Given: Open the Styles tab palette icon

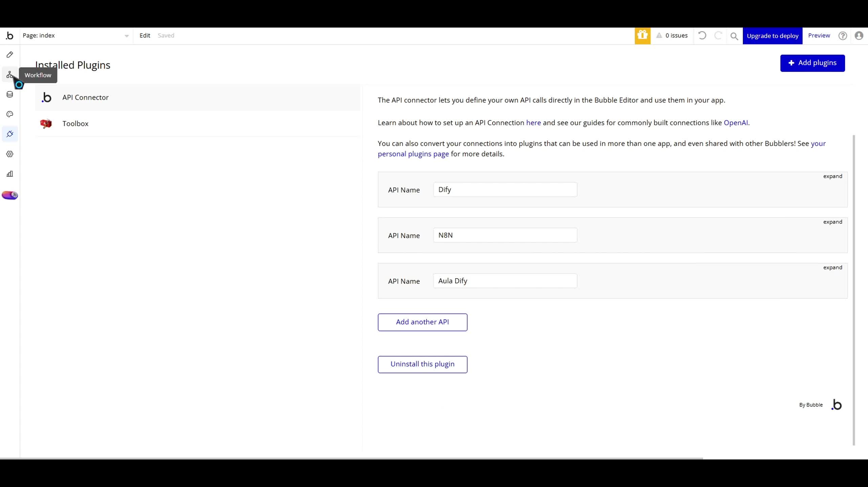Looking at the screenshot, I should [10, 114].
